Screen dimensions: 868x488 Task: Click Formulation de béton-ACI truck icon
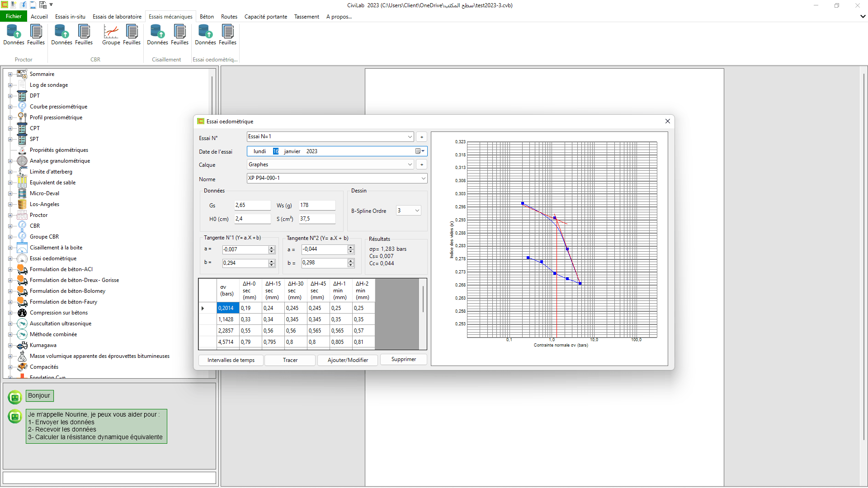[x=22, y=269]
